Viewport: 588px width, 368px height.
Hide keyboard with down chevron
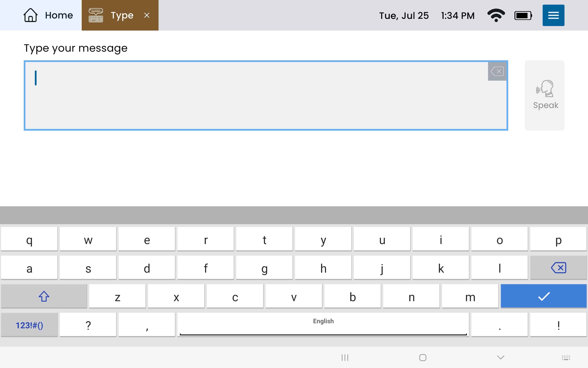(x=500, y=357)
